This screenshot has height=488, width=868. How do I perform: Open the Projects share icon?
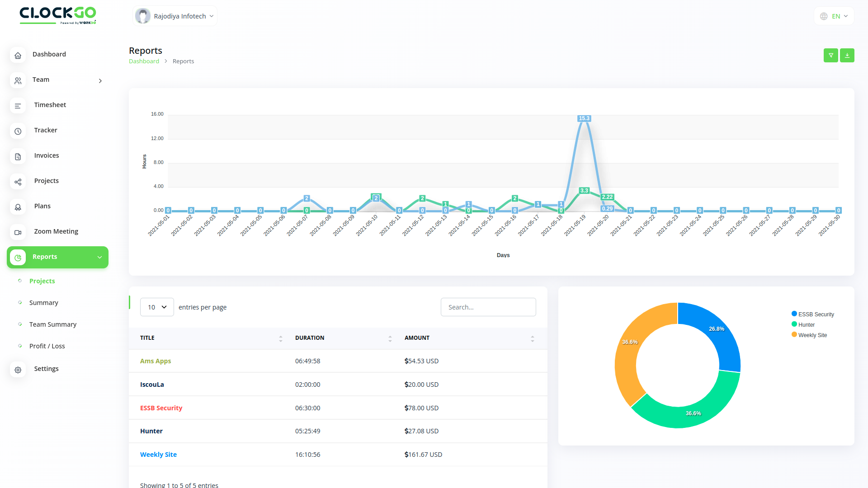click(18, 182)
